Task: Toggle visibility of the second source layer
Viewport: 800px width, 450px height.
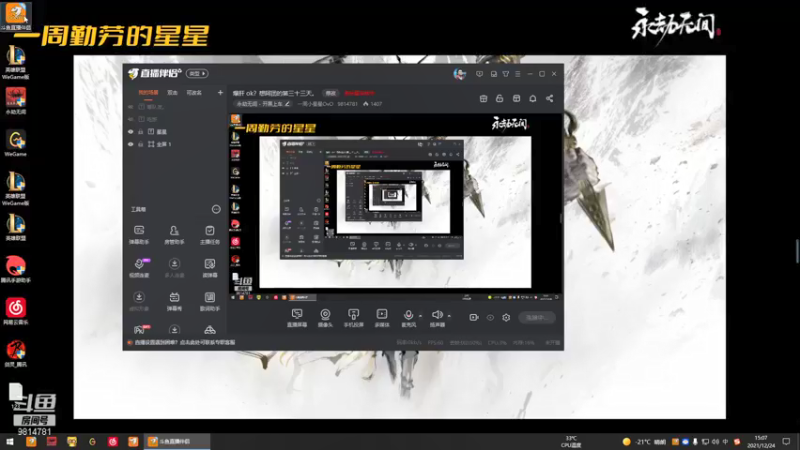Action: coord(131,119)
